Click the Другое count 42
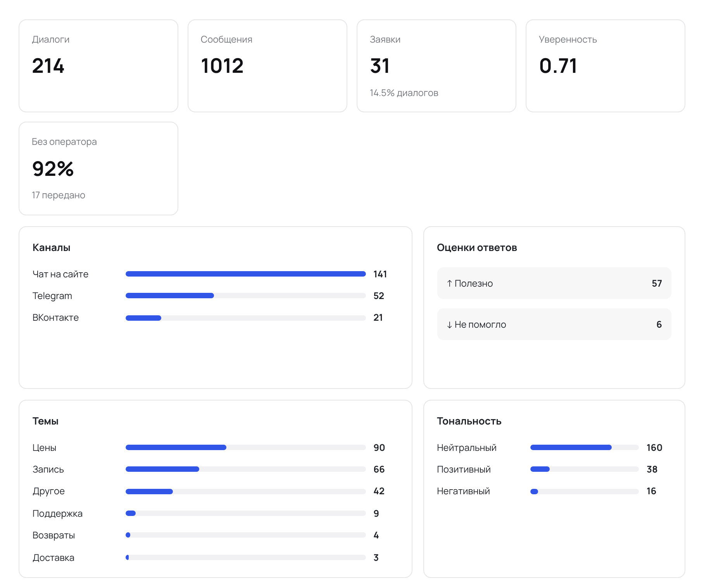 click(379, 491)
